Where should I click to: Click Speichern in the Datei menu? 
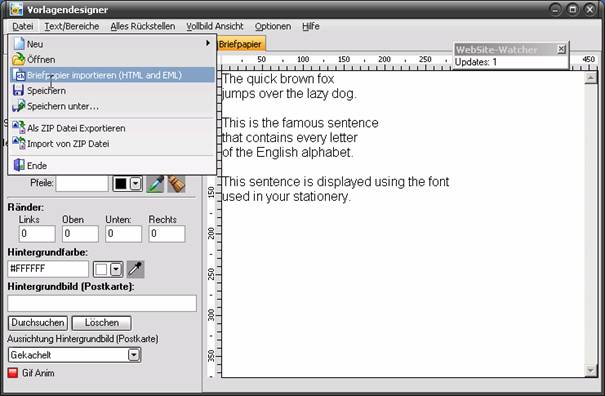coord(112,90)
